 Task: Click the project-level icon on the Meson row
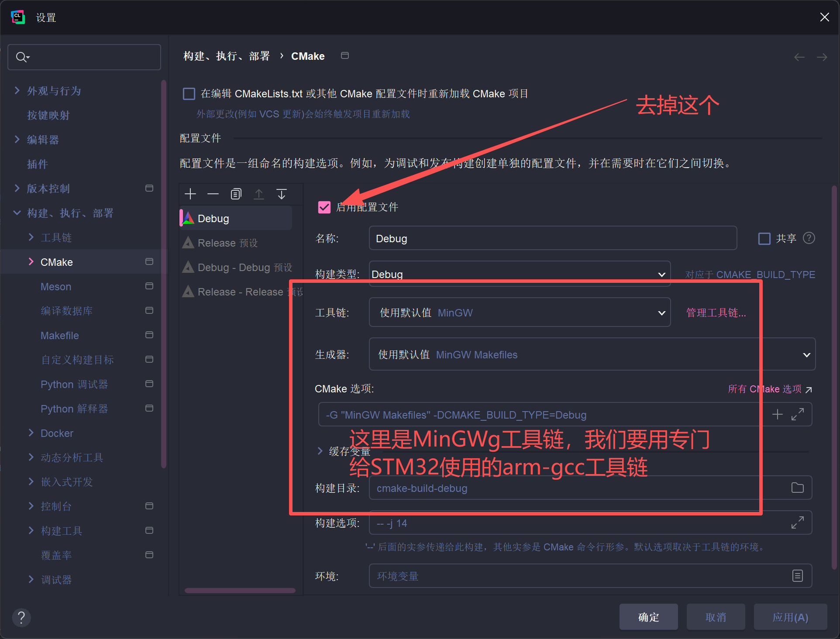point(149,286)
